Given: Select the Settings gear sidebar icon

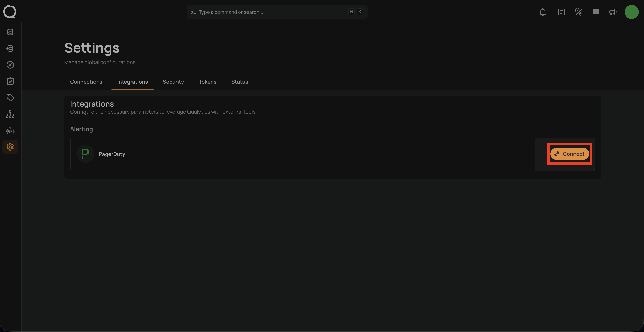Looking at the screenshot, I should click(10, 147).
